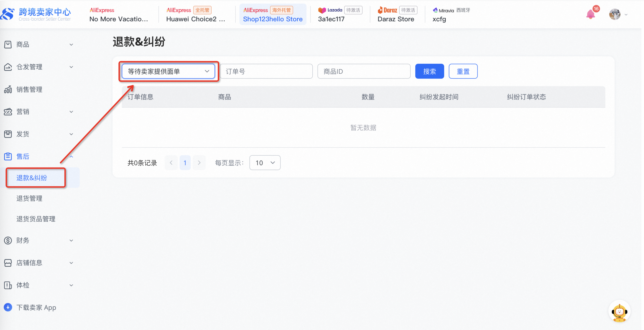Select the 商品 products icon in sidebar
The width and height of the screenshot is (644, 330).
[x=8, y=44]
